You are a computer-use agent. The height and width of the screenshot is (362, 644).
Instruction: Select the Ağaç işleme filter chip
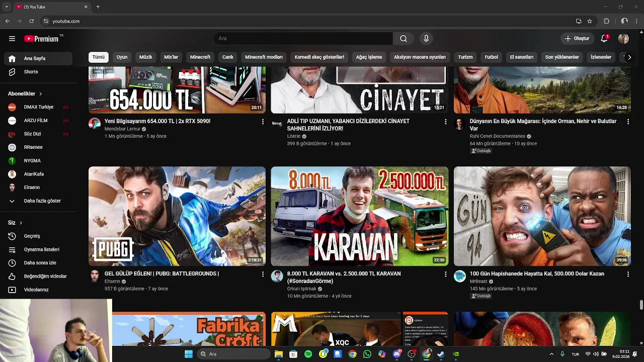point(369,57)
